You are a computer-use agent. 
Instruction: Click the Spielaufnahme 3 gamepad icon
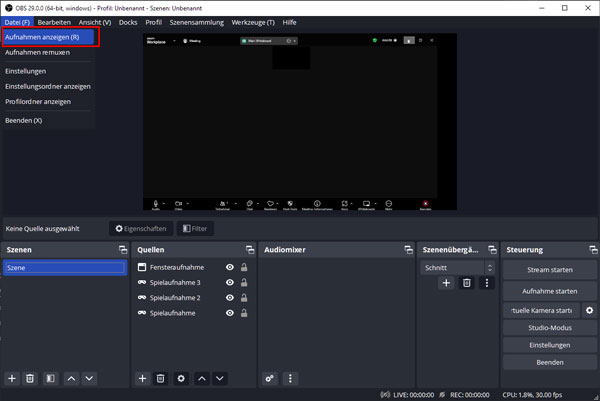coord(142,282)
